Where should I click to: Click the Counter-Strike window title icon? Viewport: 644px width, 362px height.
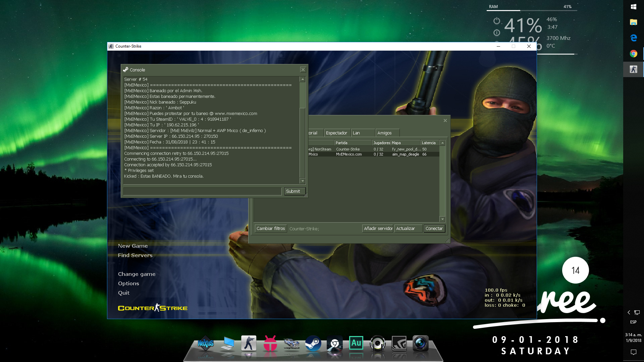[111, 46]
